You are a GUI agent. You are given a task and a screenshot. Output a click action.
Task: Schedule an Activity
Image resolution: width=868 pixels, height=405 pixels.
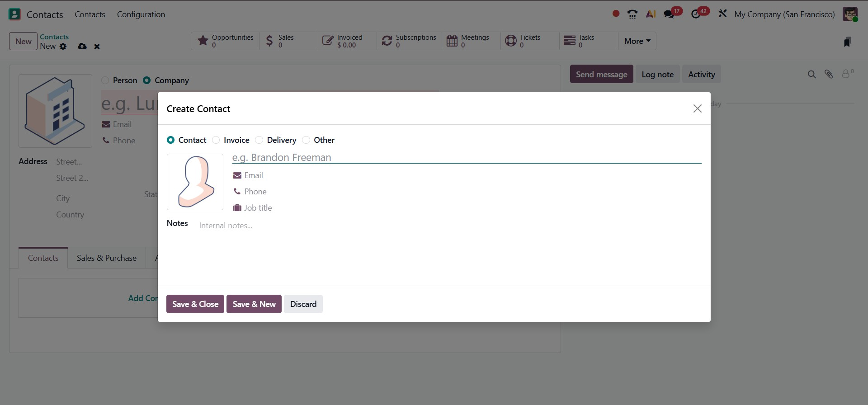pos(702,74)
